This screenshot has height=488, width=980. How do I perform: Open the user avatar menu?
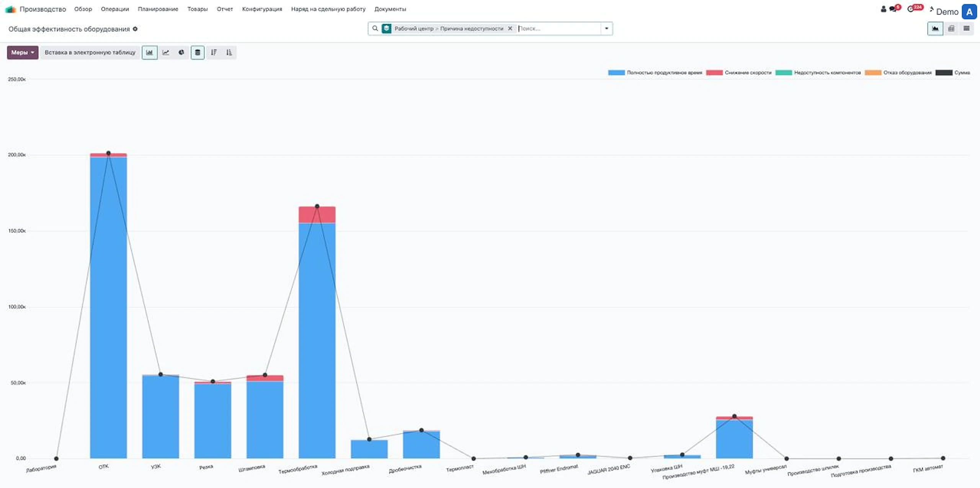point(969,12)
